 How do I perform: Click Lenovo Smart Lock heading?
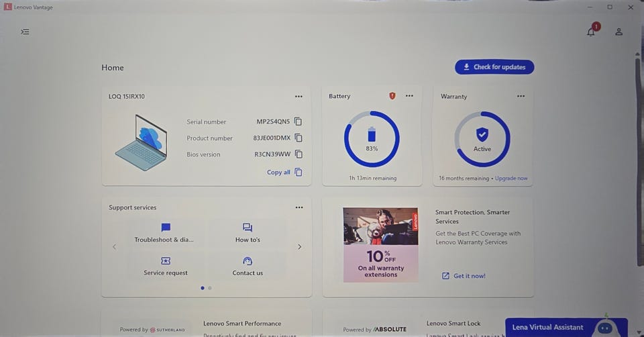click(x=453, y=324)
